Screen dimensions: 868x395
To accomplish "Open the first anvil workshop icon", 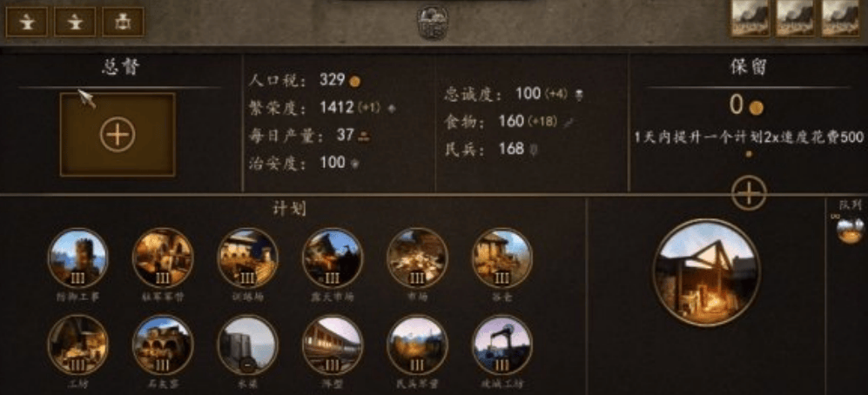I will point(27,22).
